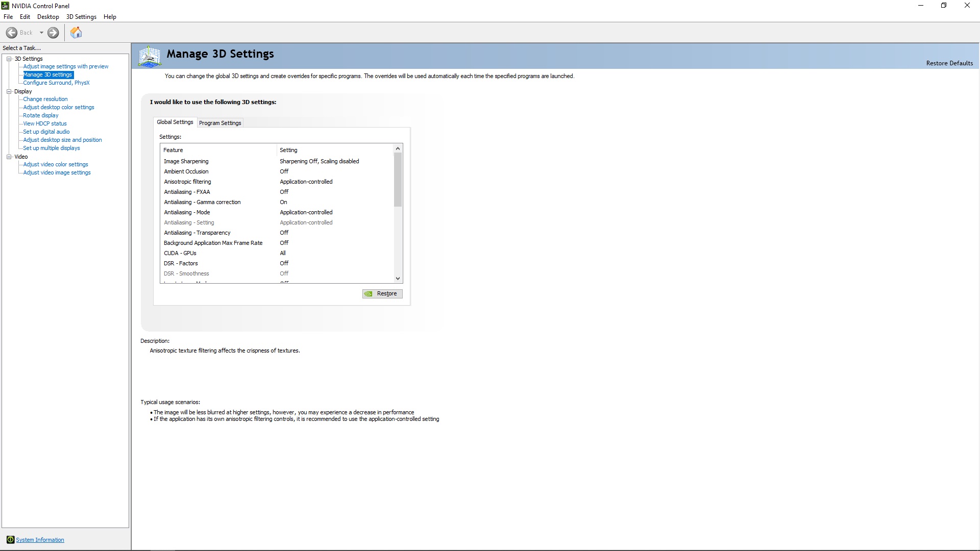Viewport: 980px width, 551px height.
Task: Select Manage 3D settings in tree
Action: point(48,74)
